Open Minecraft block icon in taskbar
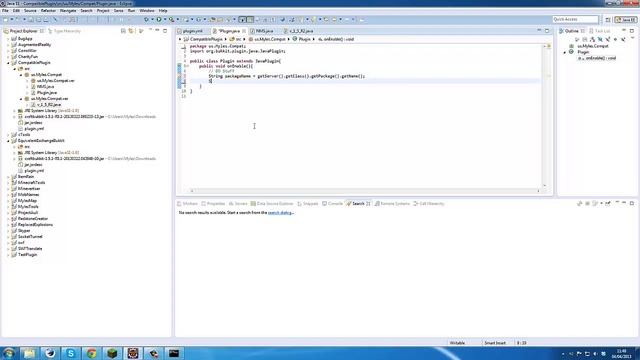This screenshot has width=640, height=360. pos(112,353)
